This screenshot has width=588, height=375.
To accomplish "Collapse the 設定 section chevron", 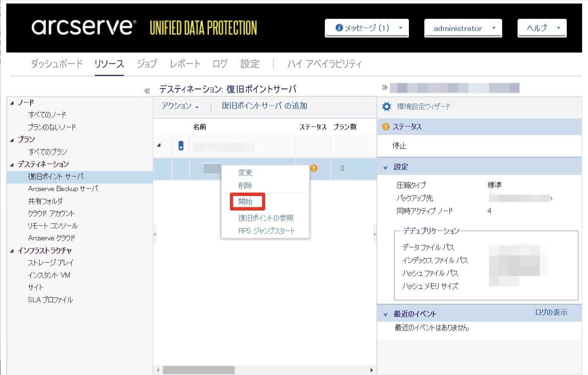I will coord(385,167).
